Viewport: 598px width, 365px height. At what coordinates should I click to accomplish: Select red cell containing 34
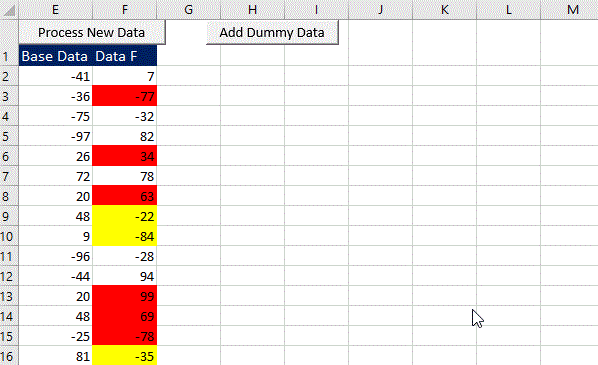pos(125,156)
